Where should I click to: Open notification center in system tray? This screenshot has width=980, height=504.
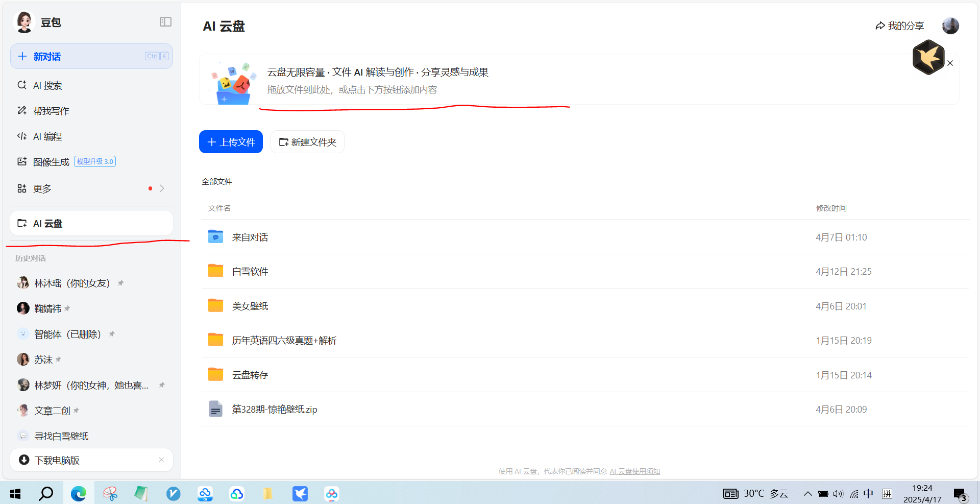coord(960,494)
